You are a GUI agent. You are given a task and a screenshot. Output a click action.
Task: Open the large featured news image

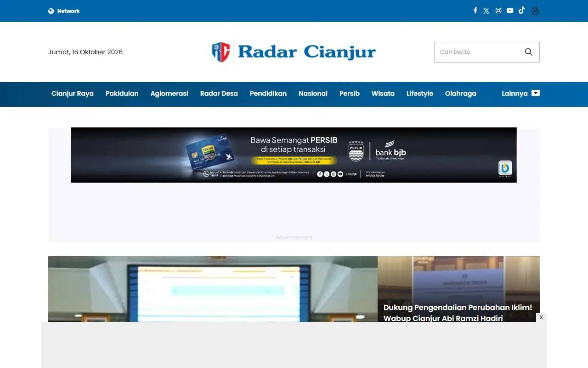[x=213, y=289]
